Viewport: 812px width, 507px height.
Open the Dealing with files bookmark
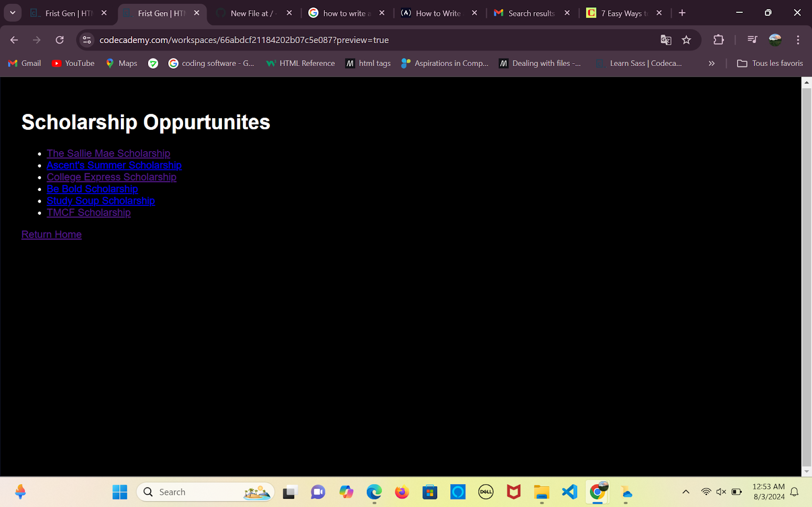540,63
